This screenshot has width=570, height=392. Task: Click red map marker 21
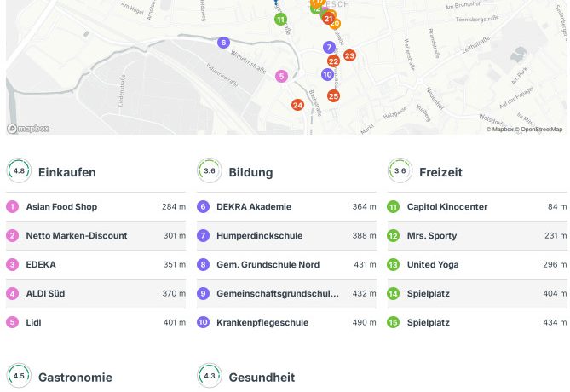pyautogui.click(x=328, y=19)
